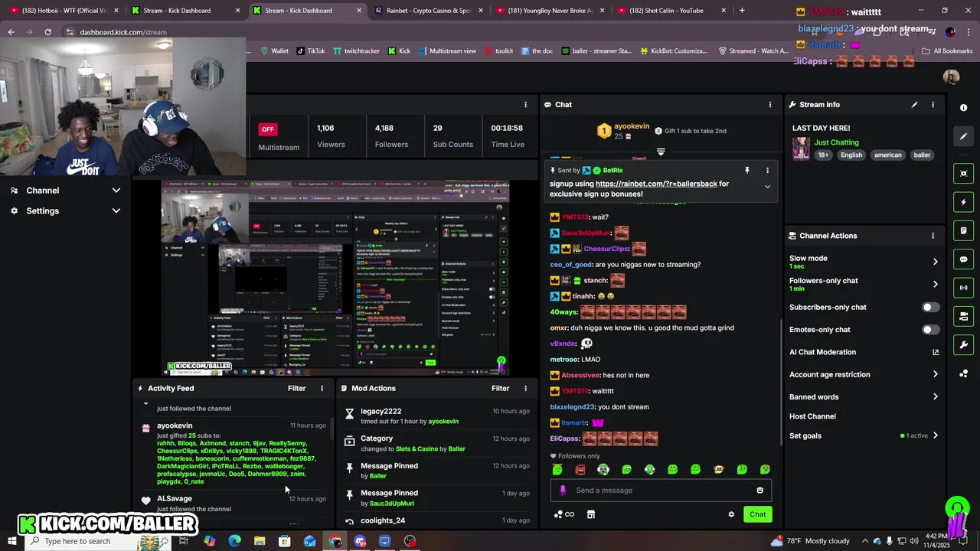Click Host Channel in Channel Actions
The image size is (980, 551).
pyautogui.click(x=812, y=416)
